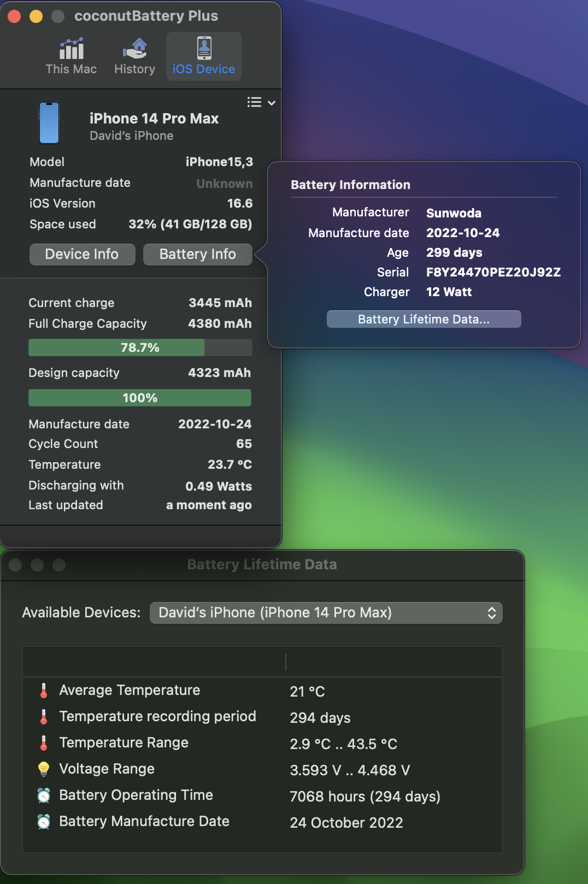The width and height of the screenshot is (588, 884).
Task: Click the This Mac bar chart icon
Action: click(72, 48)
